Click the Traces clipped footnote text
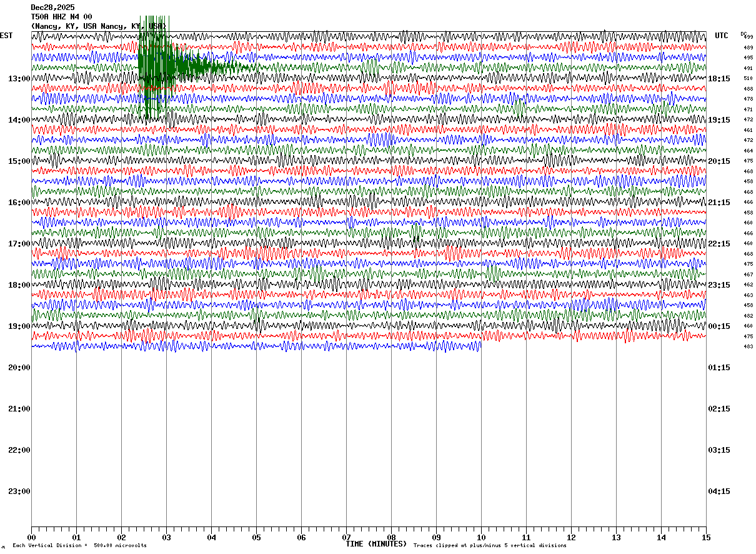756x554 pixels. (x=490, y=545)
